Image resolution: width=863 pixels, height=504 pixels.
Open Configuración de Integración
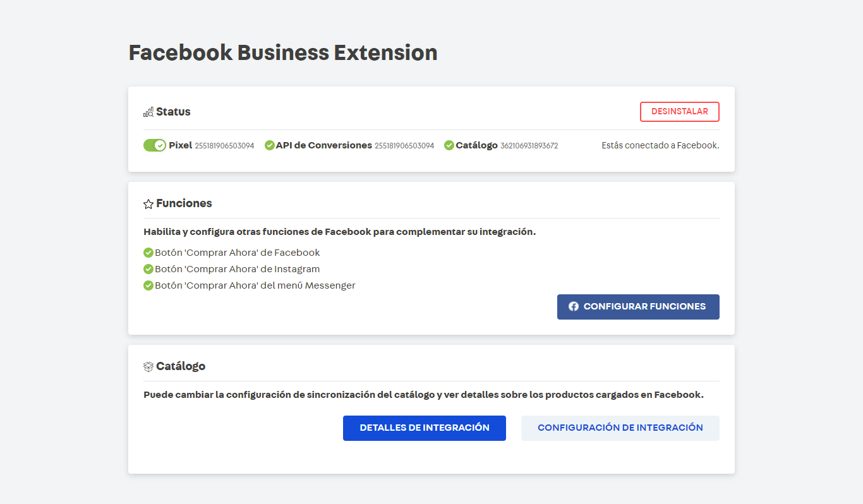point(620,428)
